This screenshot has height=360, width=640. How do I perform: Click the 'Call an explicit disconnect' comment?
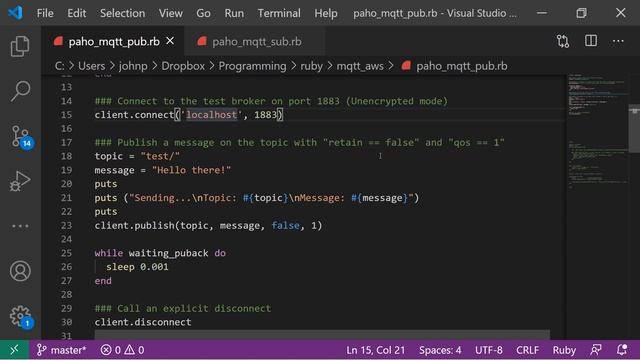pyautogui.click(x=183, y=308)
